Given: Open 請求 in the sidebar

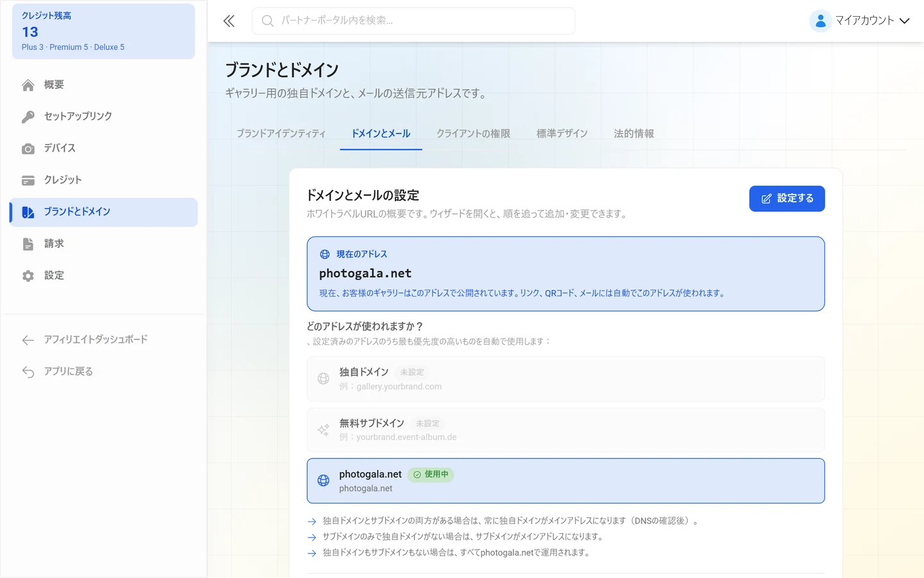Looking at the screenshot, I should (x=103, y=244).
